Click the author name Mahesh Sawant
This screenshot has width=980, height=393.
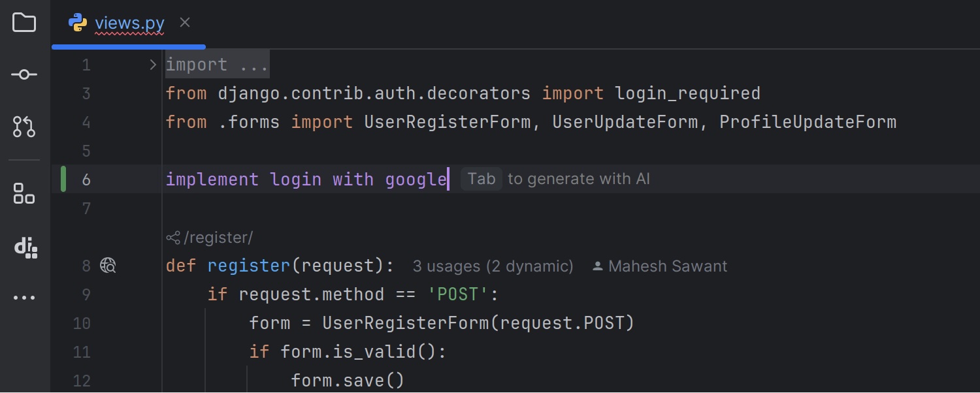(668, 266)
